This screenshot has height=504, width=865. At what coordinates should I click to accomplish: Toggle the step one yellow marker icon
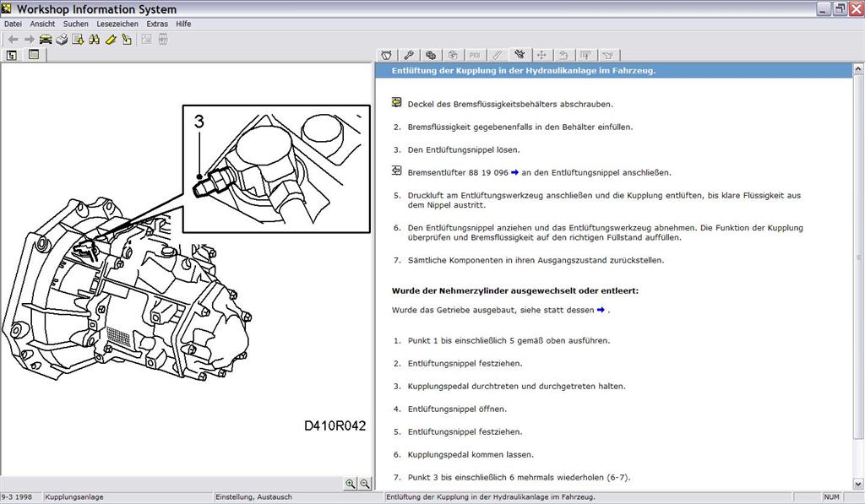point(397,102)
